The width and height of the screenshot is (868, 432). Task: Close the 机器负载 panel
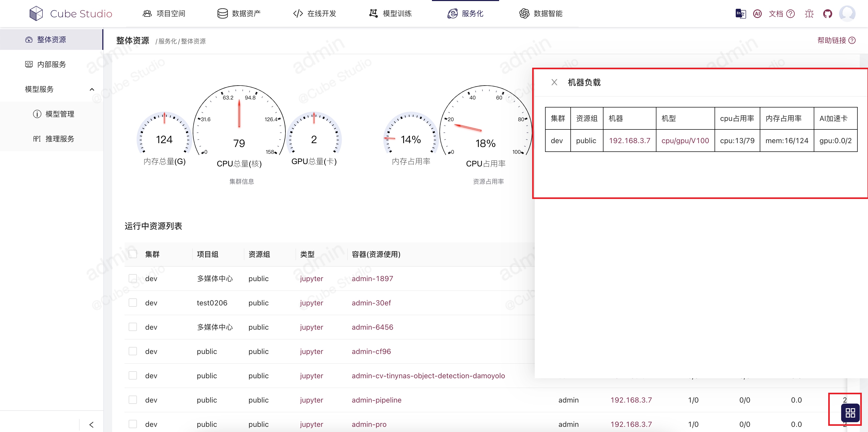(554, 82)
